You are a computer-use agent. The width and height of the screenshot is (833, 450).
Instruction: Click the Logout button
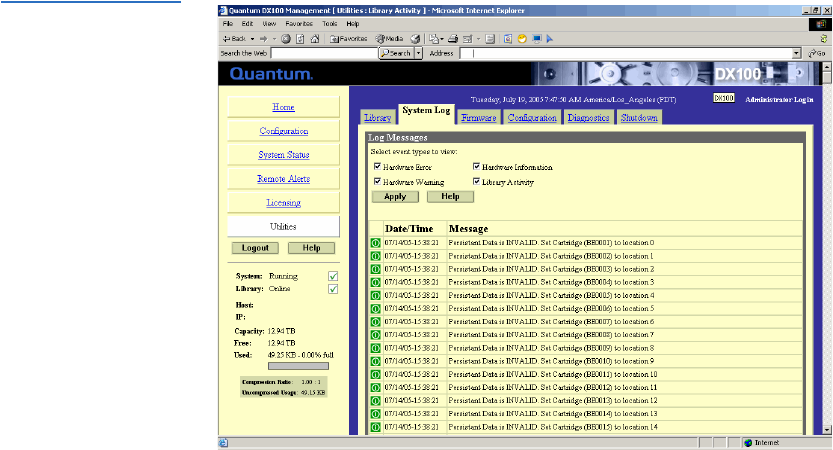(x=255, y=248)
